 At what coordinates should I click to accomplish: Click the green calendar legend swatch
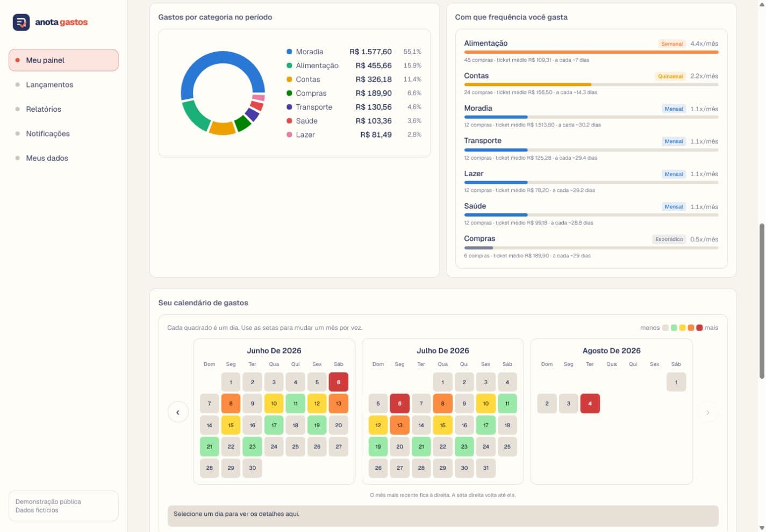[674, 328]
